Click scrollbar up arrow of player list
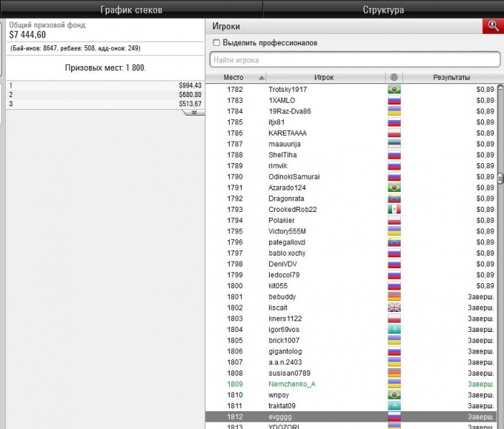504x429 pixels. pos(500,87)
